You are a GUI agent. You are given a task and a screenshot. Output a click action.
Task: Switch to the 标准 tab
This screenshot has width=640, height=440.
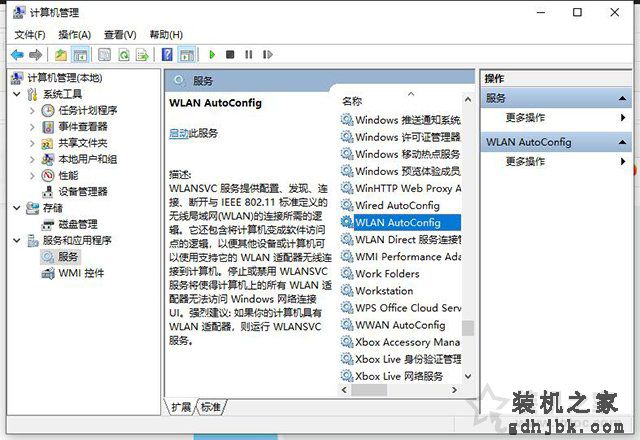[211, 407]
